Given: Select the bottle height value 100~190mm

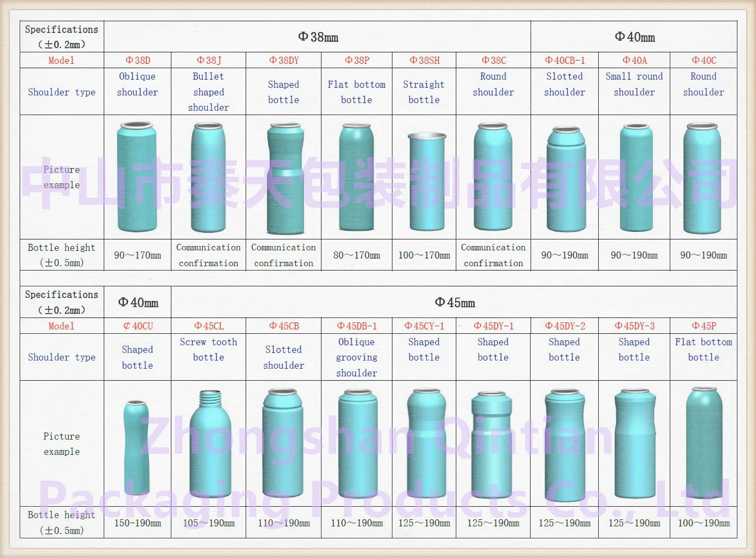Looking at the screenshot, I should pos(704,523).
